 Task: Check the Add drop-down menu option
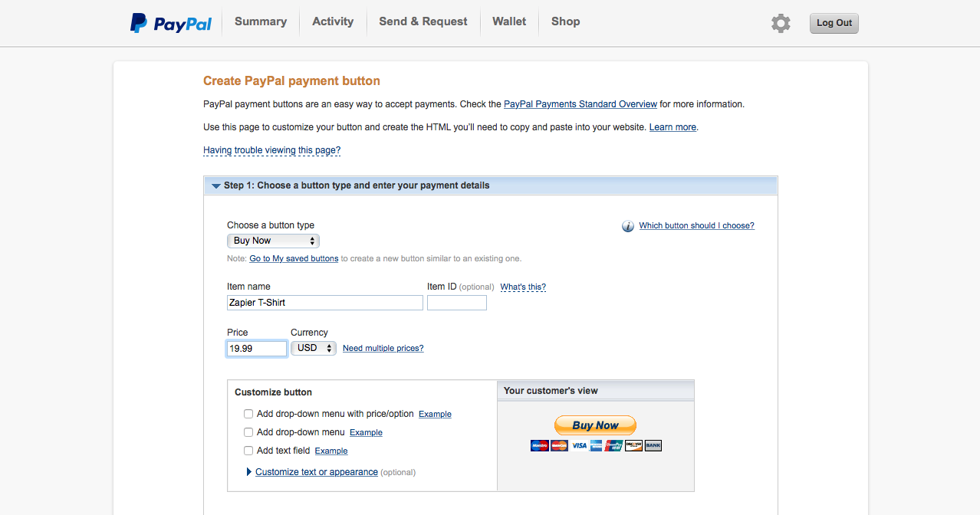[x=248, y=432]
